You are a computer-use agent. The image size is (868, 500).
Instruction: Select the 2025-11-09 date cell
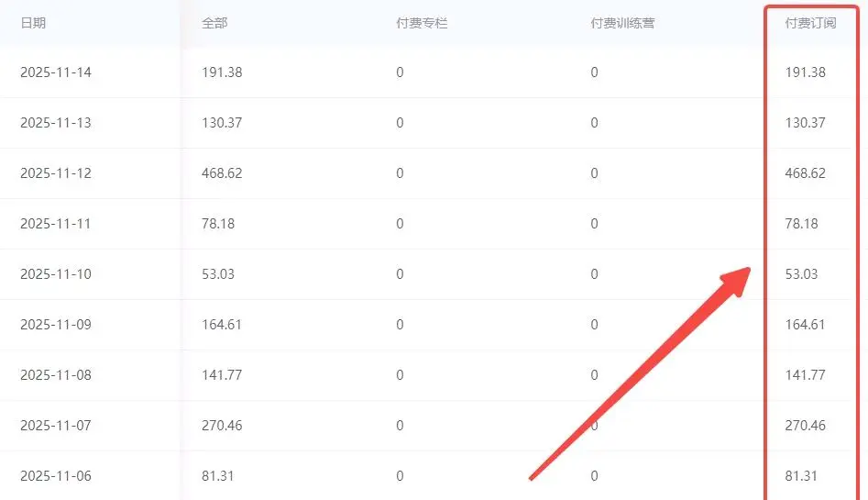point(56,325)
